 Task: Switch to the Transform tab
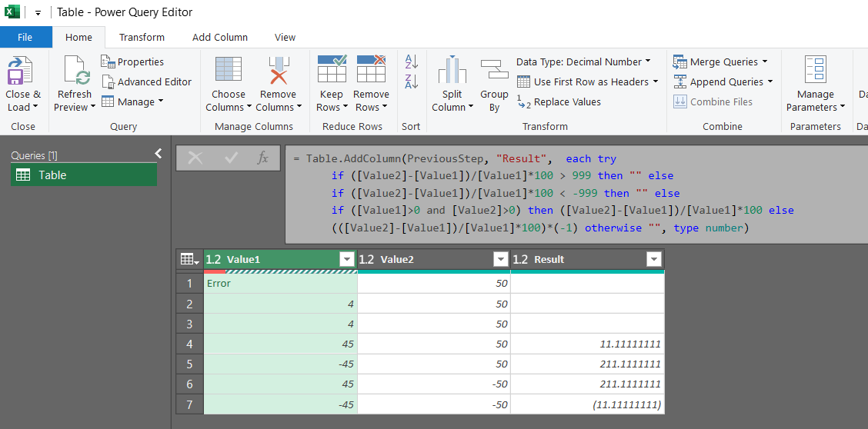coord(142,37)
